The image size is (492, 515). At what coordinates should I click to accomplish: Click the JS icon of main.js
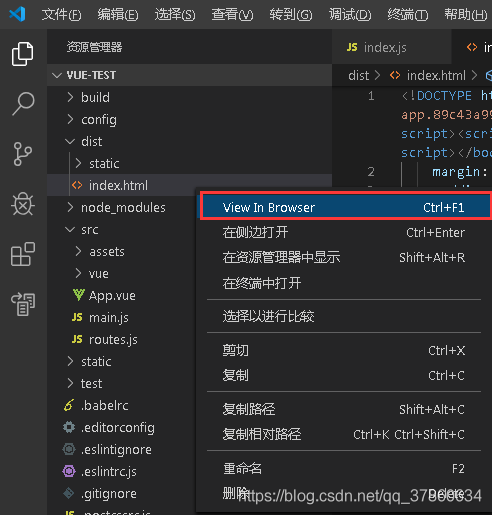click(77, 317)
